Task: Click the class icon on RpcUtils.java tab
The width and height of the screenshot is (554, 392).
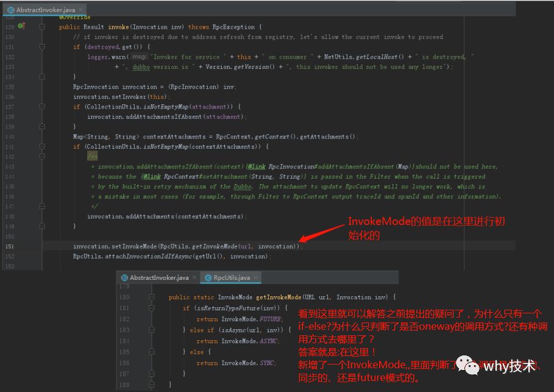Action: [x=208, y=278]
